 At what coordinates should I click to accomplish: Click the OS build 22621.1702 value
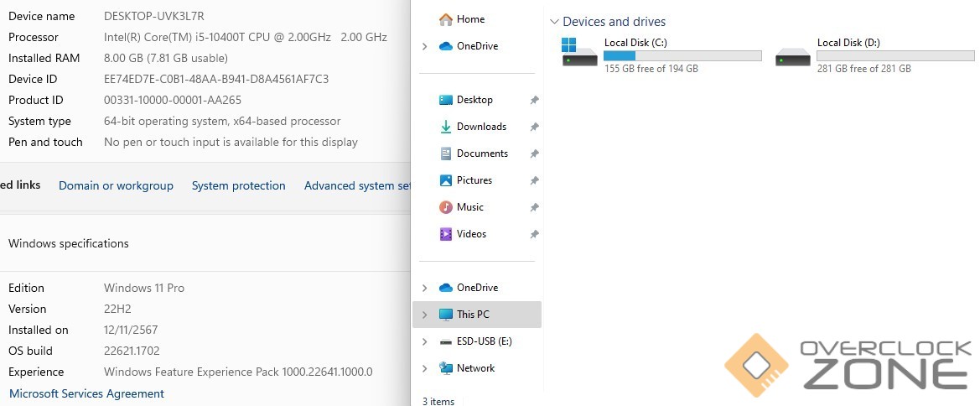pyautogui.click(x=132, y=351)
